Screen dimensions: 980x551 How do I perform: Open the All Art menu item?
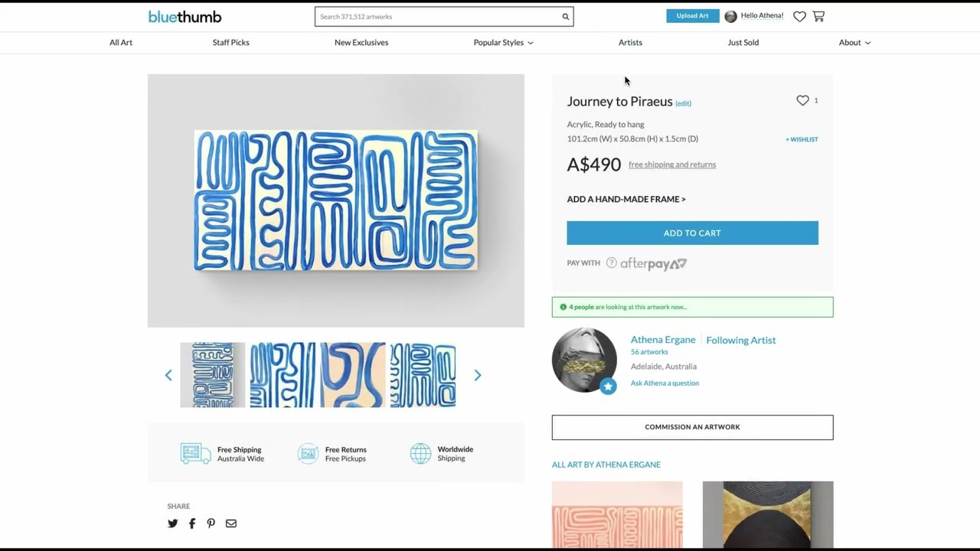121,43
